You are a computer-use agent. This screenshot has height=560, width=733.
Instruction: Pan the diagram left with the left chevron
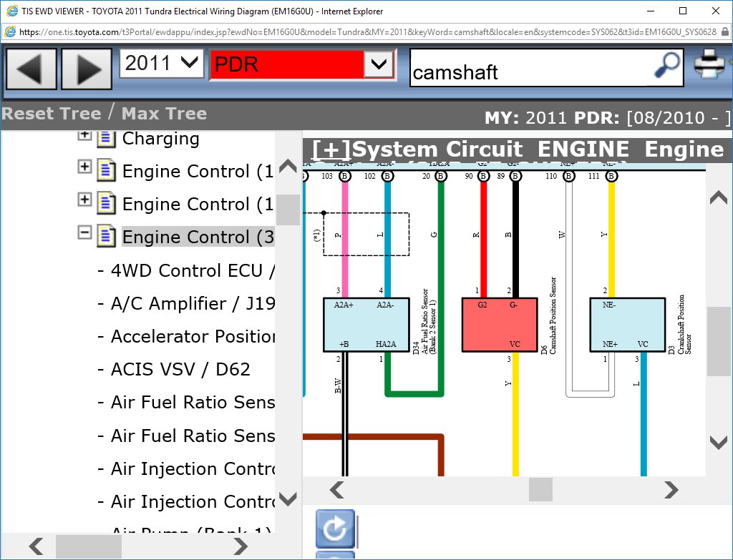coord(337,490)
